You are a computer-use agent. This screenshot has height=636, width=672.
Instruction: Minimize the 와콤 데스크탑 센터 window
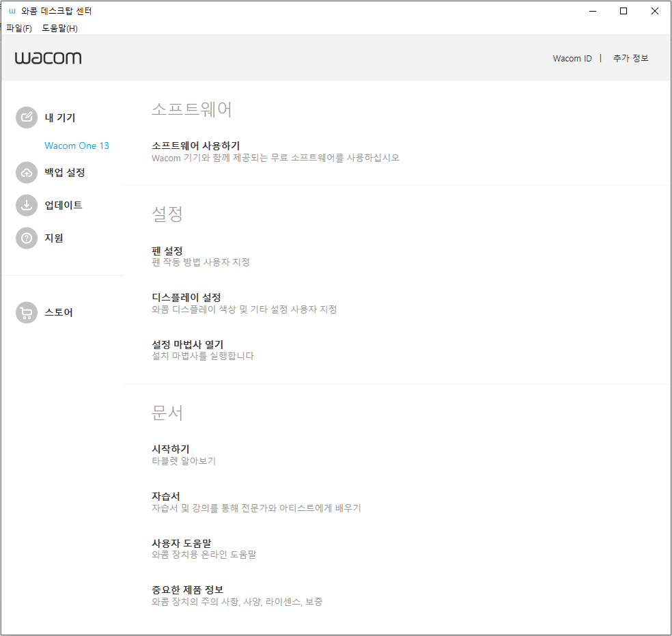coord(593,11)
